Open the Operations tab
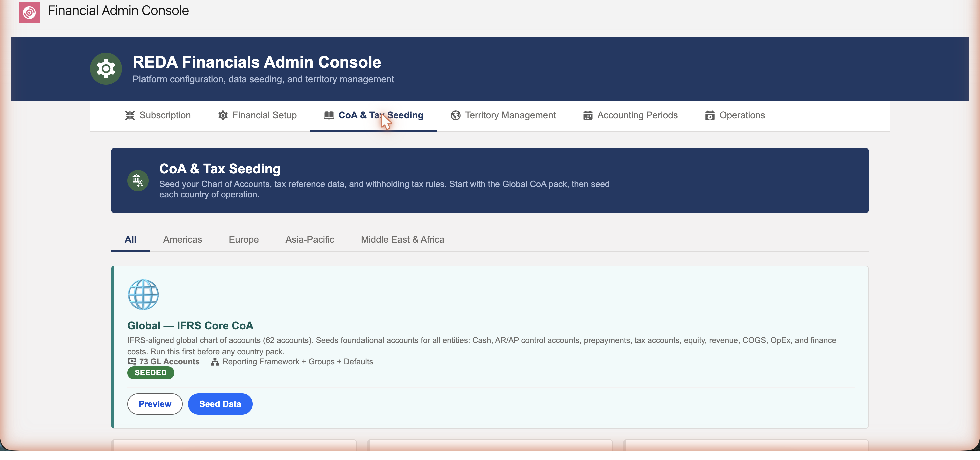 coord(735,115)
